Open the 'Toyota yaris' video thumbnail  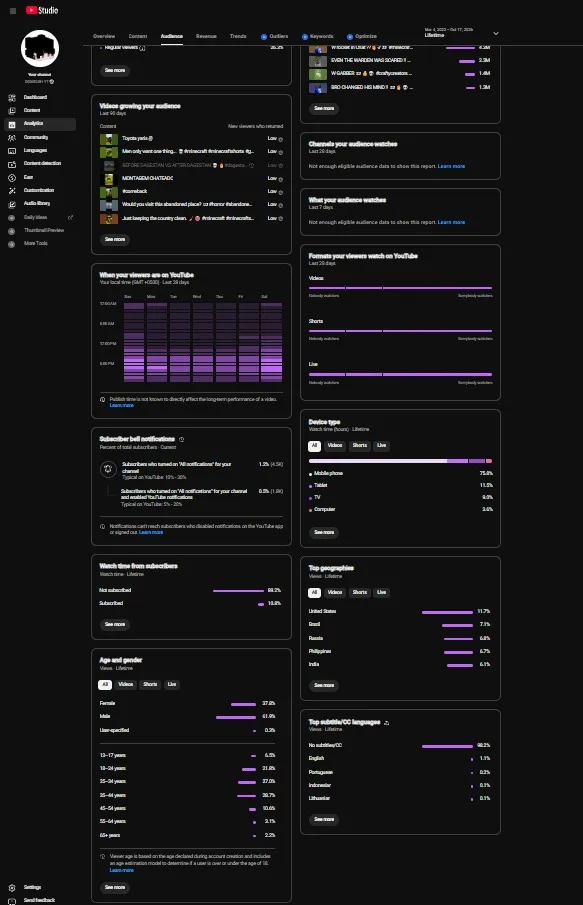pos(109,139)
